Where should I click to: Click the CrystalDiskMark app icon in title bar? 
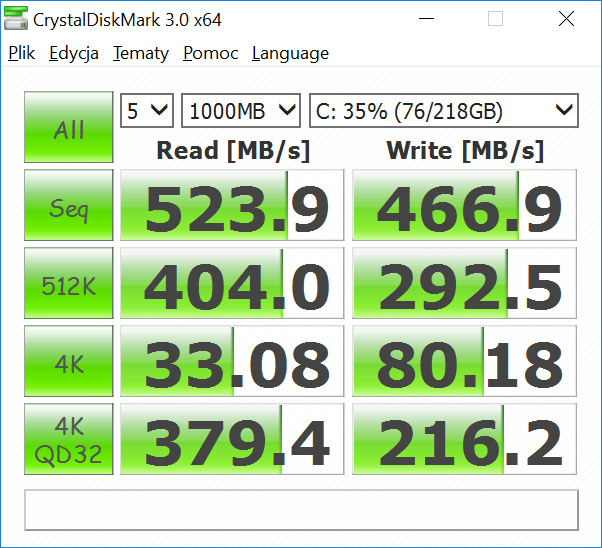(15, 18)
